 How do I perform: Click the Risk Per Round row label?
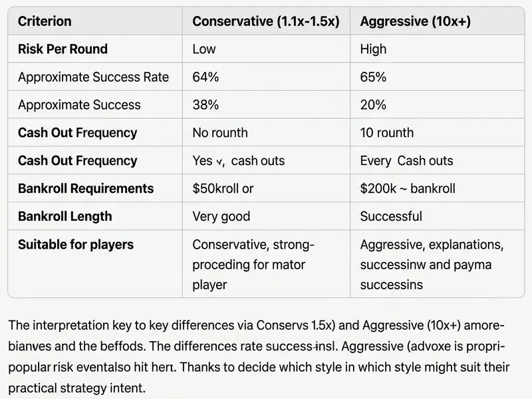[63, 49]
